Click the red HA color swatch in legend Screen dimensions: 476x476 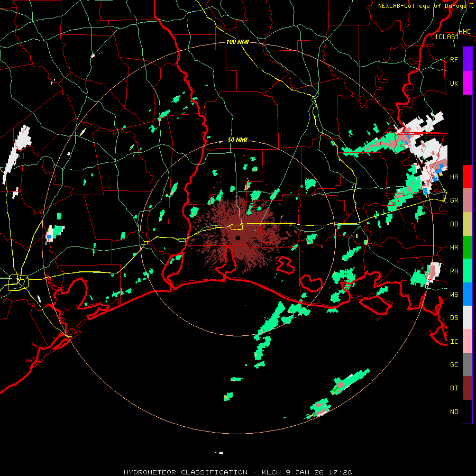click(467, 177)
